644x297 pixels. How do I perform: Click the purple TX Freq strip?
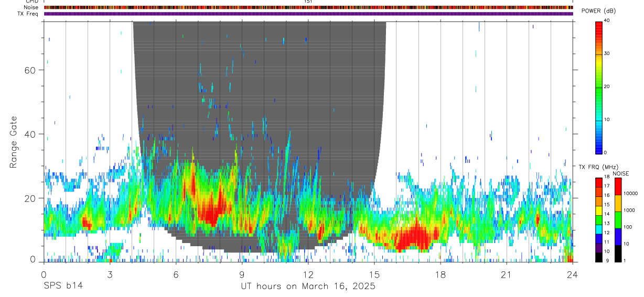click(x=308, y=14)
